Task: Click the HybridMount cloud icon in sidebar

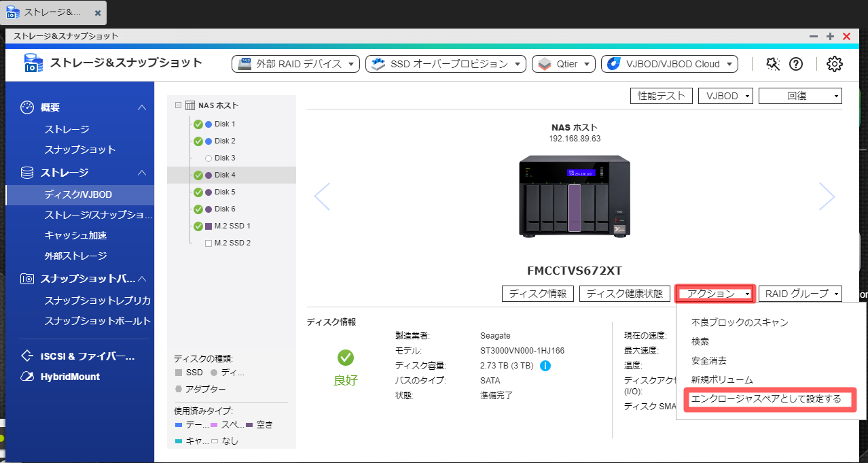Action: click(27, 377)
